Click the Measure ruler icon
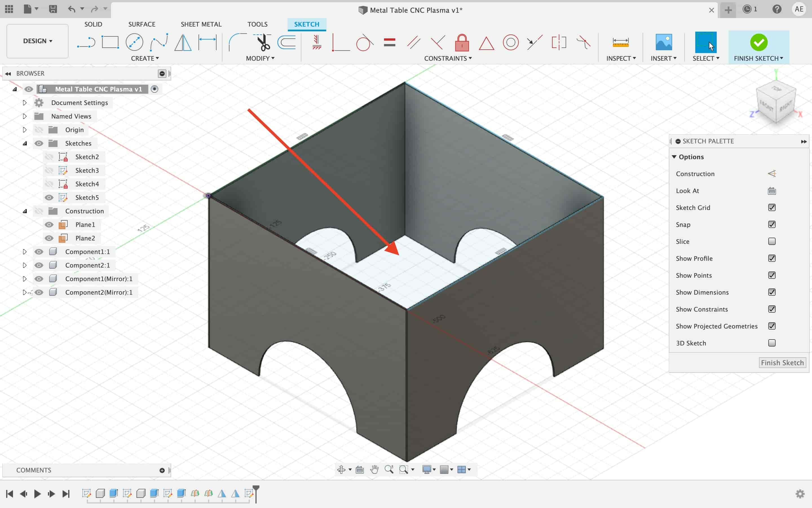This screenshot has width=812, height=508. pos(620,42)
